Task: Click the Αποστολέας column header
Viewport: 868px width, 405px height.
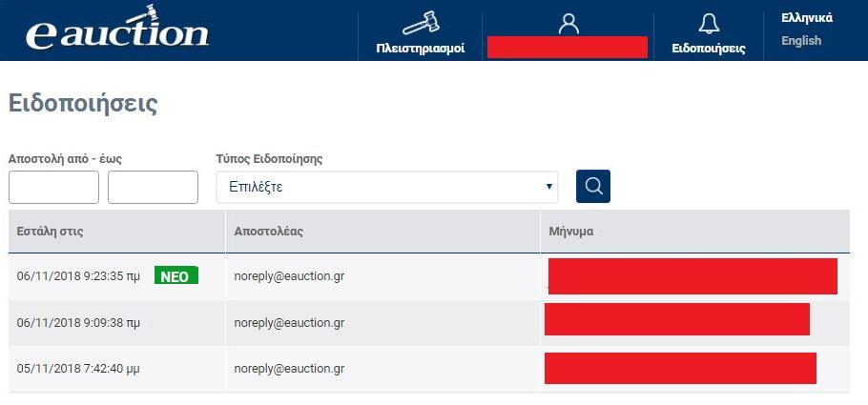Action: [268, 232]
